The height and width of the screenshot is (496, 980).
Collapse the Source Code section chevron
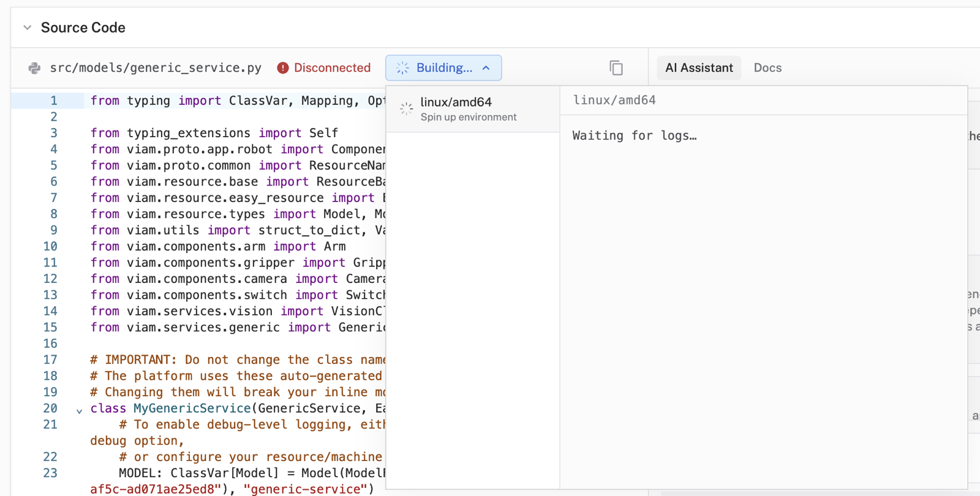pyautogui.click(x=27, y=28)
